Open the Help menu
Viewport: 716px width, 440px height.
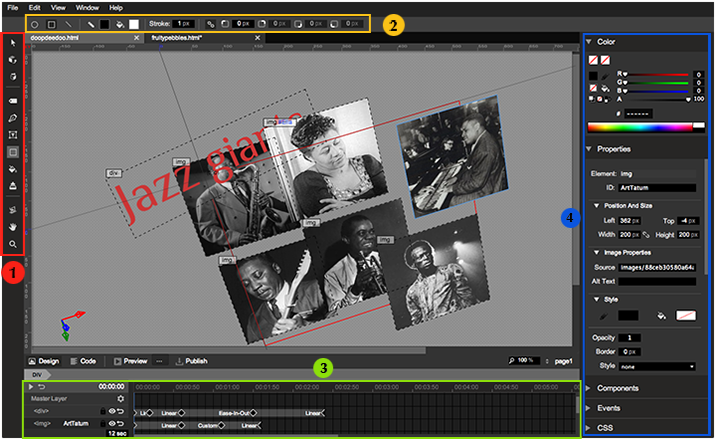point(116,8)
